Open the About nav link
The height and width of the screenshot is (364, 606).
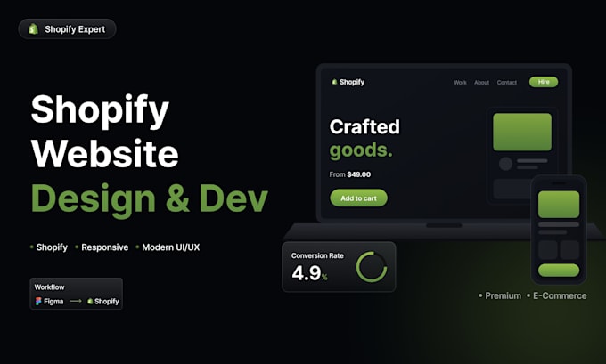pos(481,82)
